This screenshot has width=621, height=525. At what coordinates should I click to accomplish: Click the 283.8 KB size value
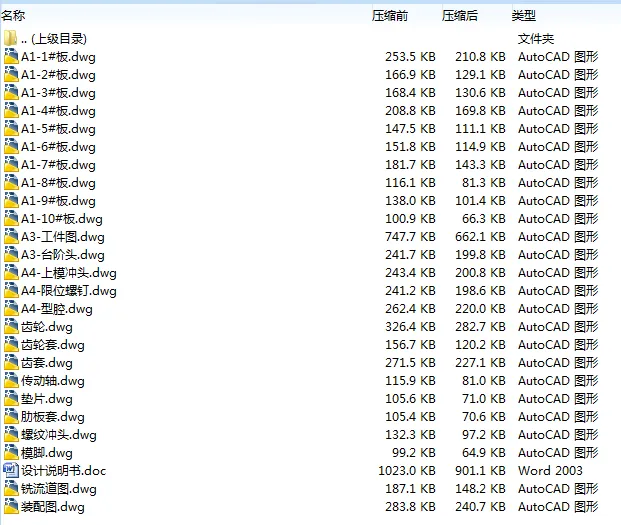point(410,507)
